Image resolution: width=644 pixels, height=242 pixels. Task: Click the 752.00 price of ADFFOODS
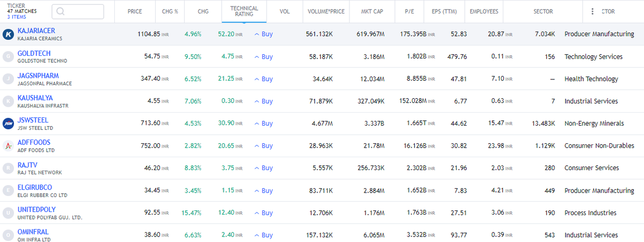coord(150,145)
